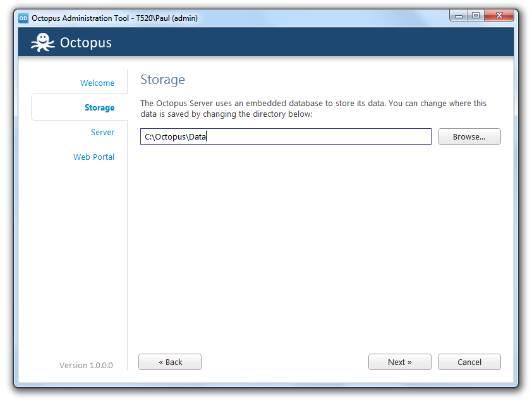Select the Storage step in the sidebar
532x401 pixels.
[99, 107]
